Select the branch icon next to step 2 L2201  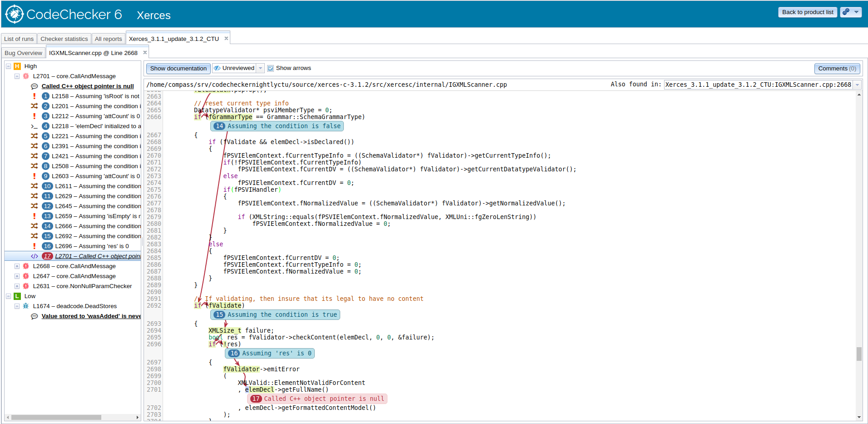pyautogui.click(x=35, y=106)
